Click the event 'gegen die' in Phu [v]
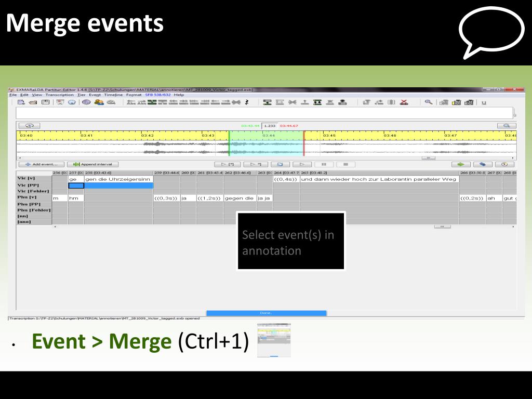 (240, 198)
